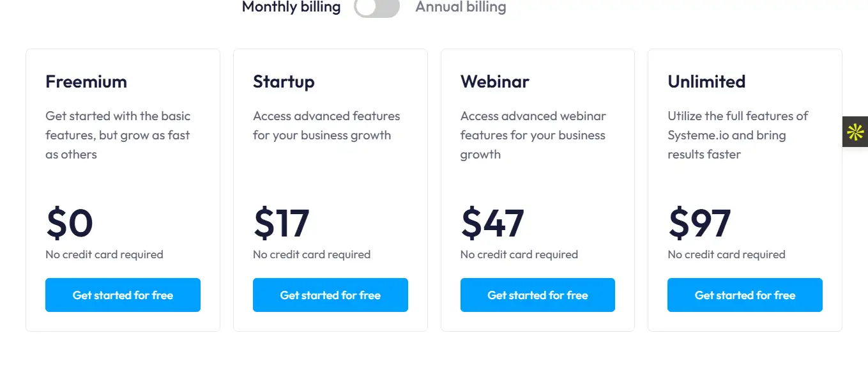Click the Freemium plan description text
The height and width of the screenshot is (388, 868).
pyautogui.click(x=118, y=135)
